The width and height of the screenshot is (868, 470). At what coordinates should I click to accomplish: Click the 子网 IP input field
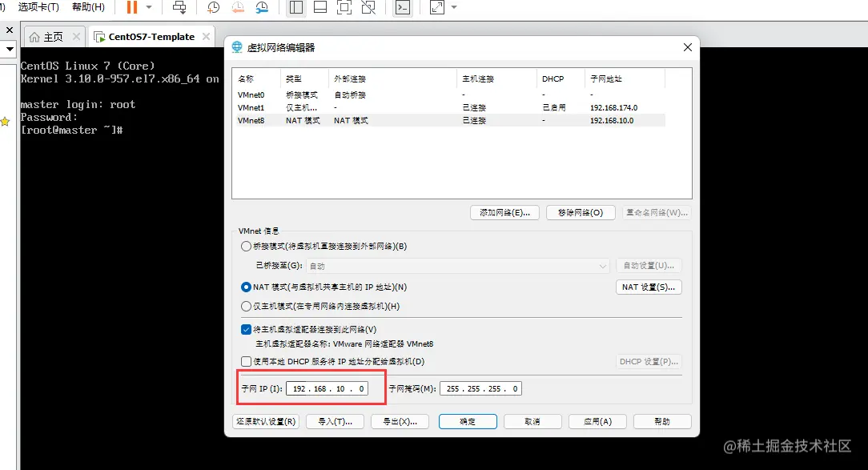click(328, 388)
